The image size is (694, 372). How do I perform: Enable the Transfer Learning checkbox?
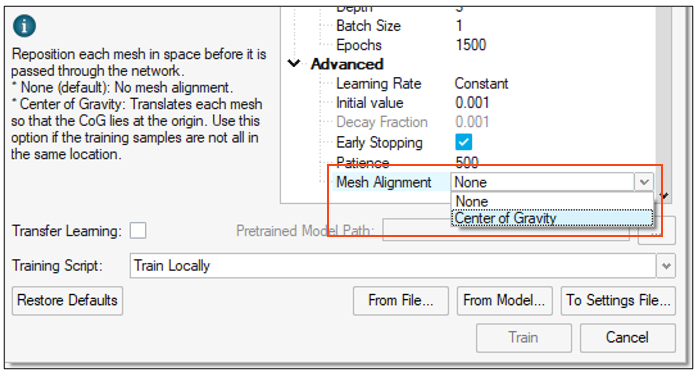138,231
